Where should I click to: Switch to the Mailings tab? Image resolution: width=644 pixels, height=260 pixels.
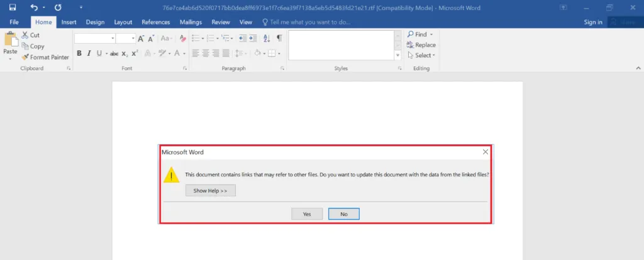pos(191,22)
